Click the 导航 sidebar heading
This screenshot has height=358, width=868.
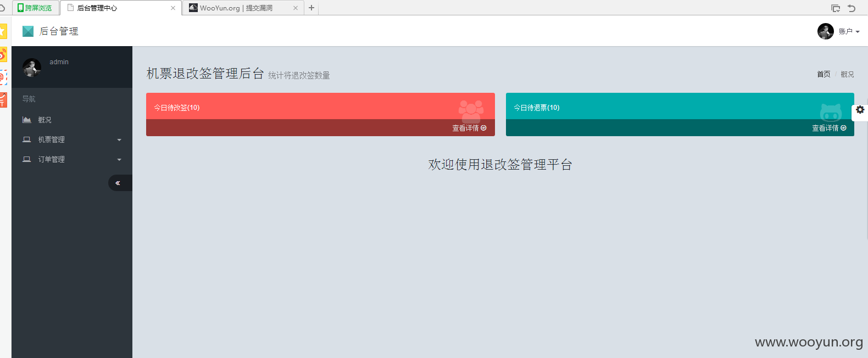pyautogui.click(x=29, y=99)
